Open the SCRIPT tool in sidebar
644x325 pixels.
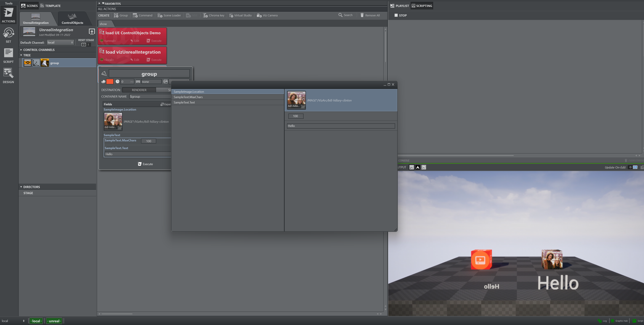8,55
